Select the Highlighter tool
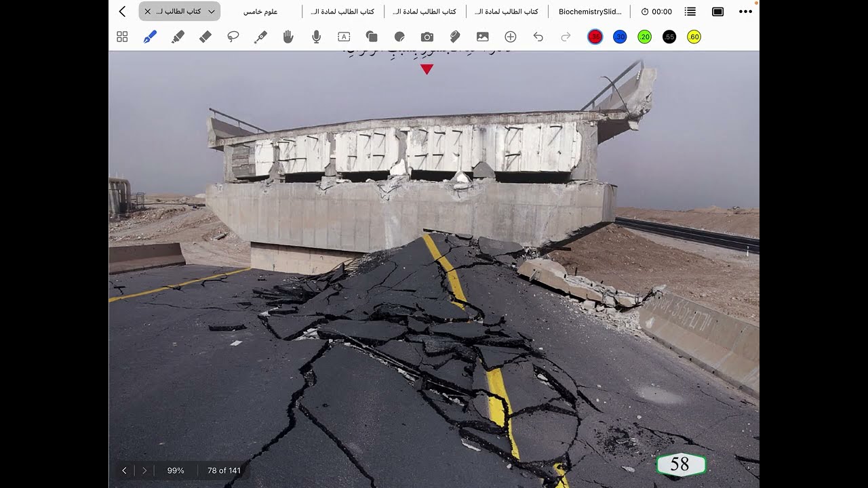The width and height of the screenshot is (868, 488). (x=178, y=37)
